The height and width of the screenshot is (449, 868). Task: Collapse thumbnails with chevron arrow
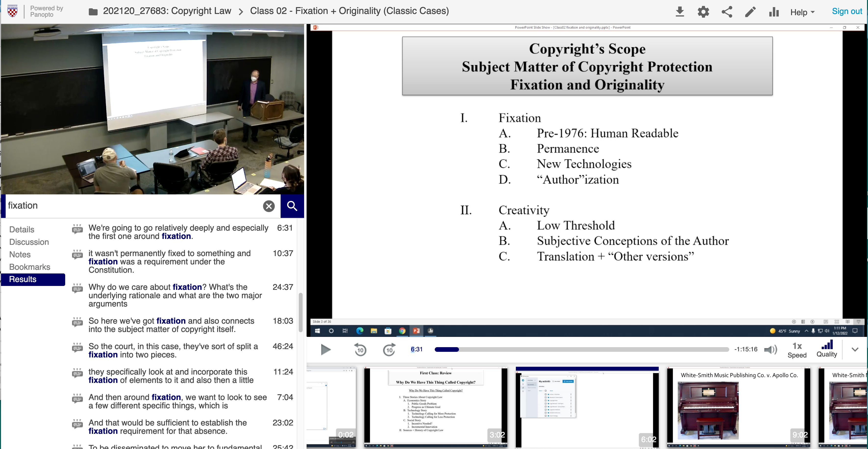(855, 349)
